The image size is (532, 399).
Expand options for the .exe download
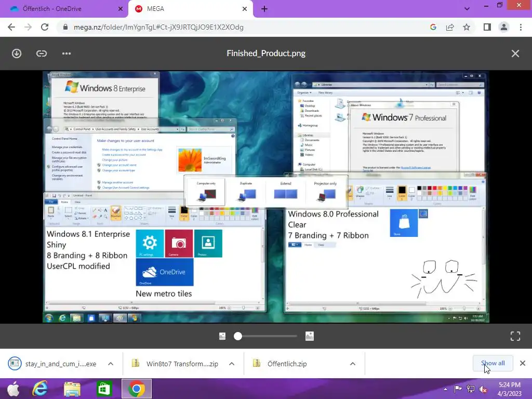coord(111,364)
